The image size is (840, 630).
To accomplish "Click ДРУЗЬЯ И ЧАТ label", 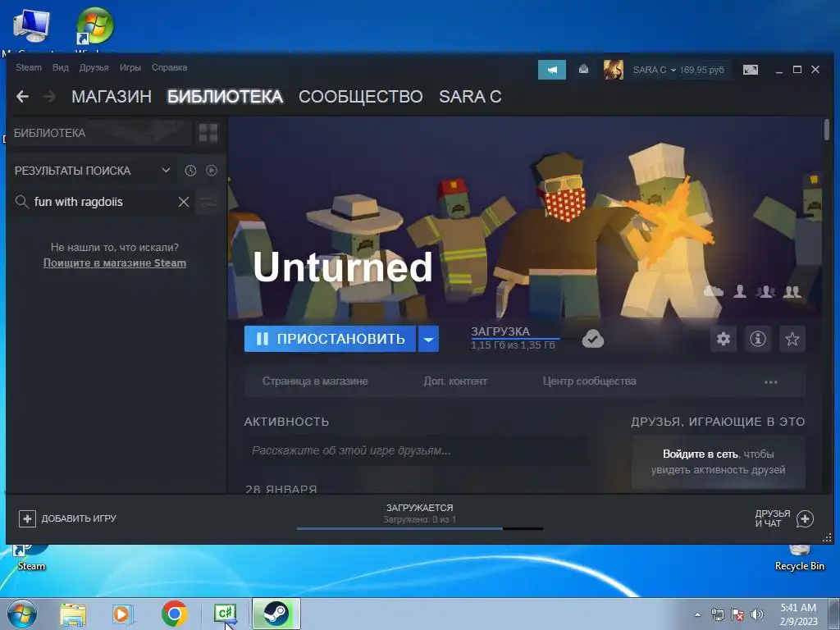I will 772,518.
